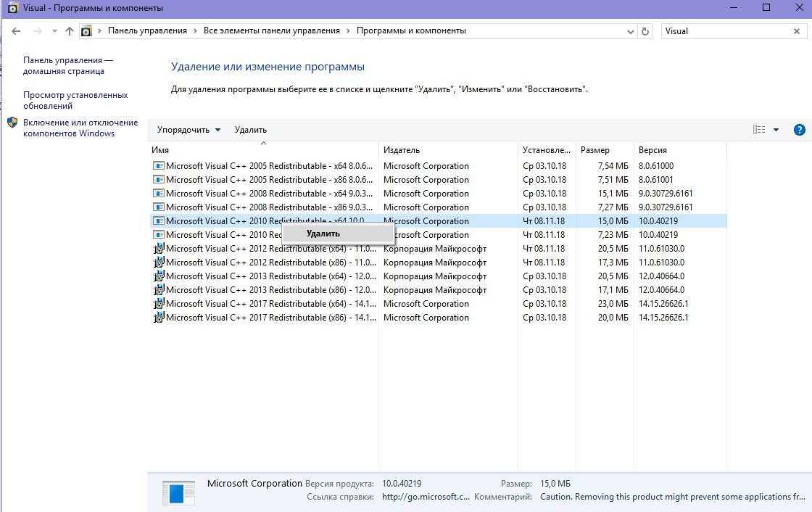Go to Панель управления домашняя страница

[x=67, y=65]
